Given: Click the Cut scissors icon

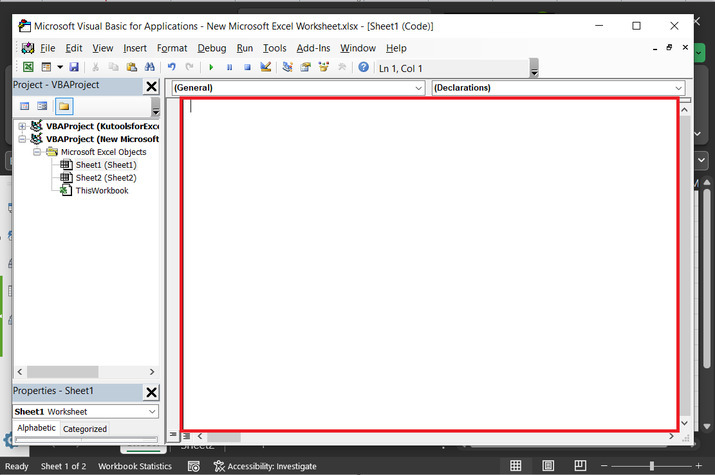Looking at the screenshot, I should click(x=95, y=67).
